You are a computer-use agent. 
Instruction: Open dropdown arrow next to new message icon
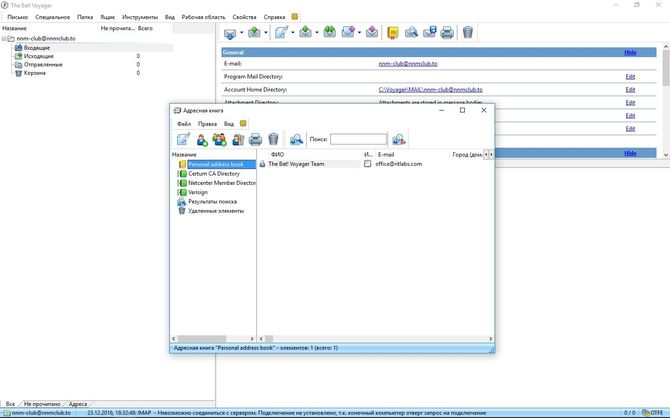tap(293, 33)
